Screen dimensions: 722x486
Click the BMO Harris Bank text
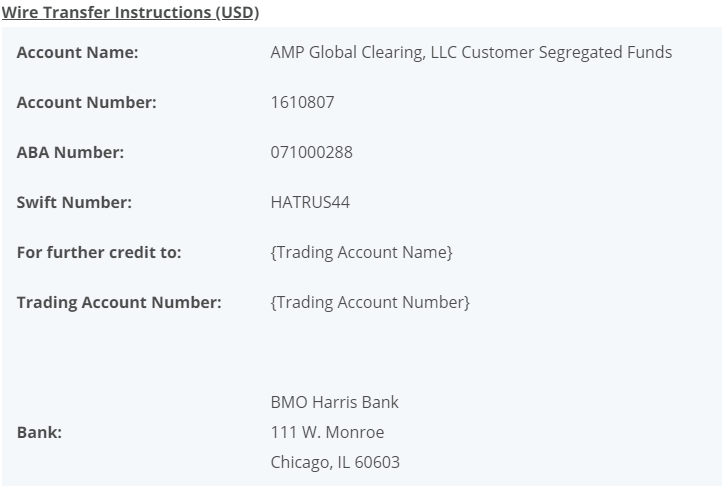[x=334, y=402]
